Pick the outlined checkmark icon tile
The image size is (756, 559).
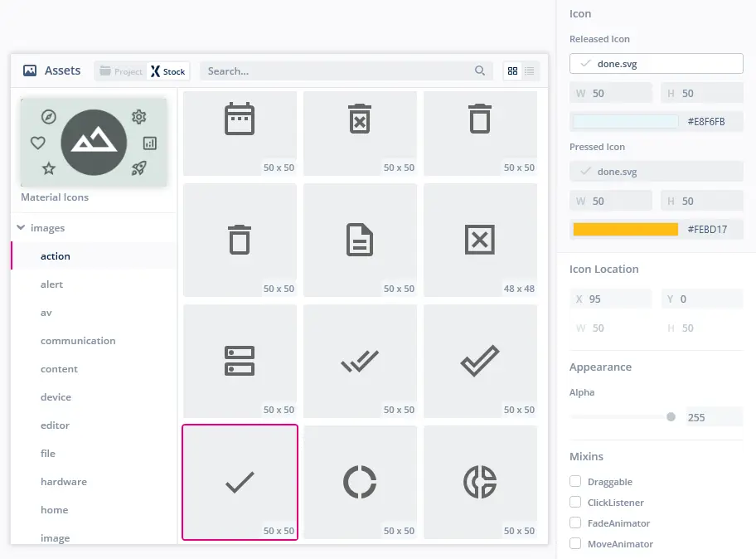pyautogui.click(x=480, y=361)
